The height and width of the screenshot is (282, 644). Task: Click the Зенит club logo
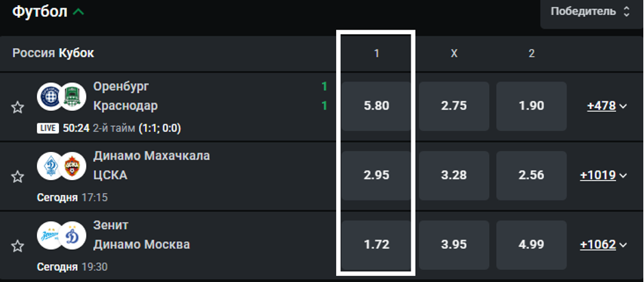[50, 235]
